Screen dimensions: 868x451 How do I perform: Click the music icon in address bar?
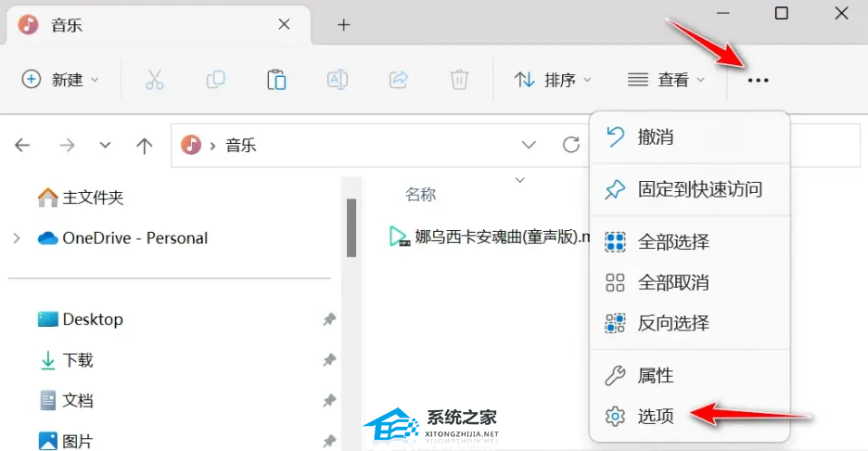191,145
